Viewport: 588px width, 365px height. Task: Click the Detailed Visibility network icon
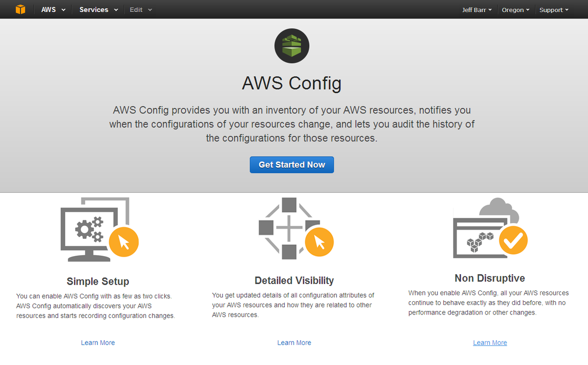pos(296,228)
